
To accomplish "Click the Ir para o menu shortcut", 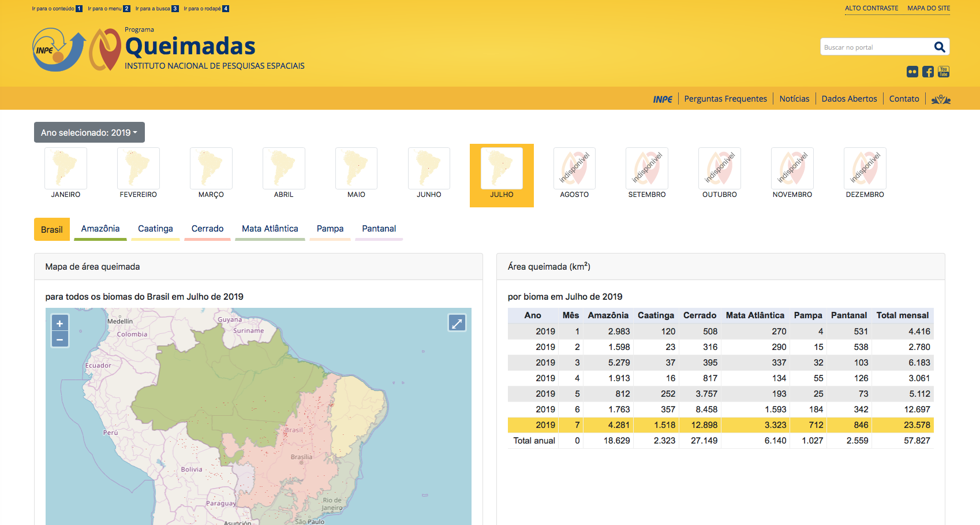I will point(109,9).
